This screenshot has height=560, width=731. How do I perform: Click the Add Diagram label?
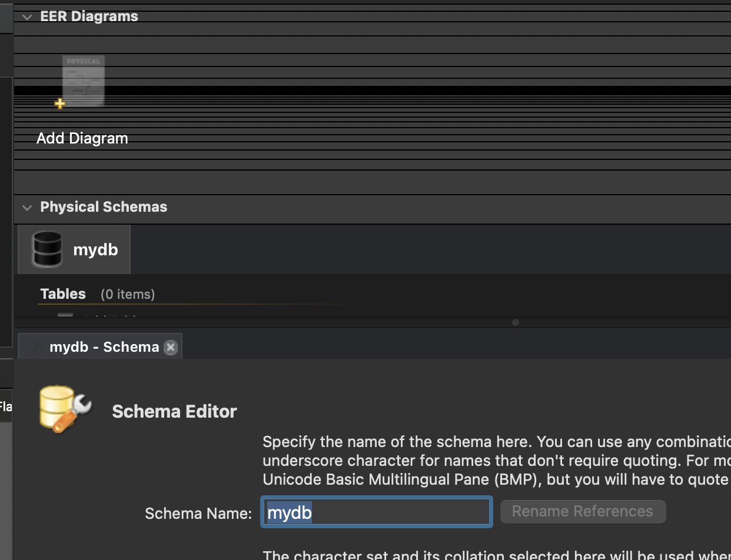point(82,139)
